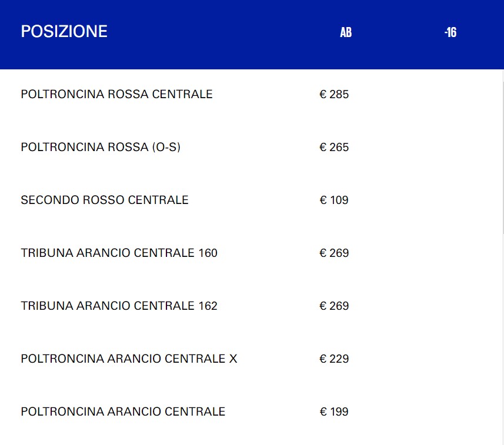Choose the SECONDO ROSSO CENTRALE position
504x445 pixels.
click(105, 200)
